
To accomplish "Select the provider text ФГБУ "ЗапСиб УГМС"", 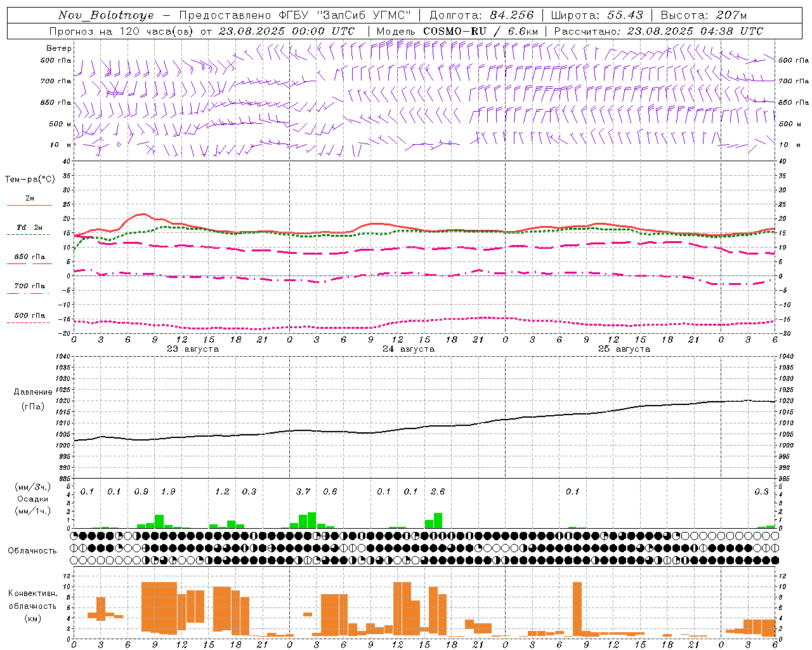I will tap(344, 15).
